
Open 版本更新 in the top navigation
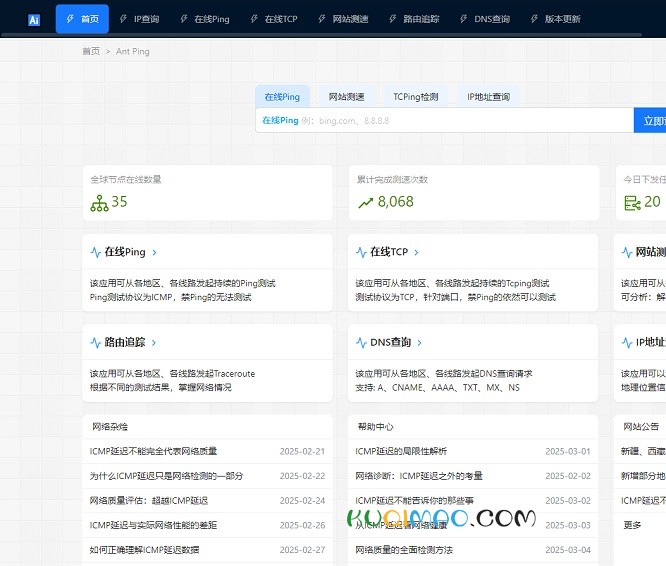click(x=562, y=19)
